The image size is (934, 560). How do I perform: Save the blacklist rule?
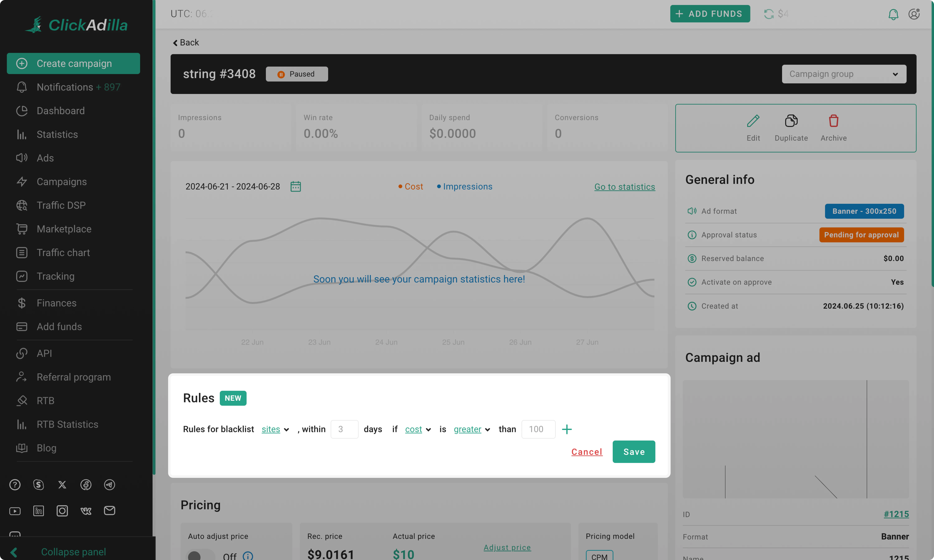click(x=634, y=452)
